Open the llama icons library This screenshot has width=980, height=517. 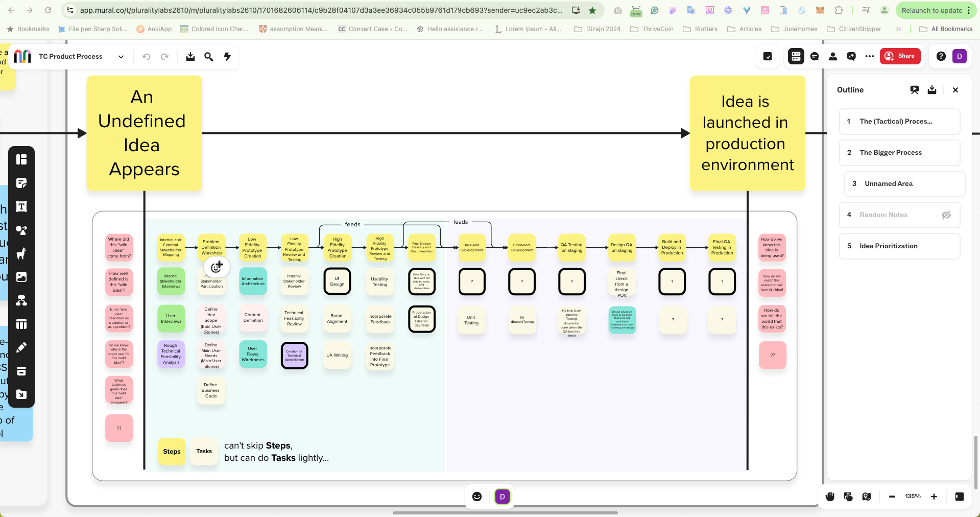coord(21,253)
